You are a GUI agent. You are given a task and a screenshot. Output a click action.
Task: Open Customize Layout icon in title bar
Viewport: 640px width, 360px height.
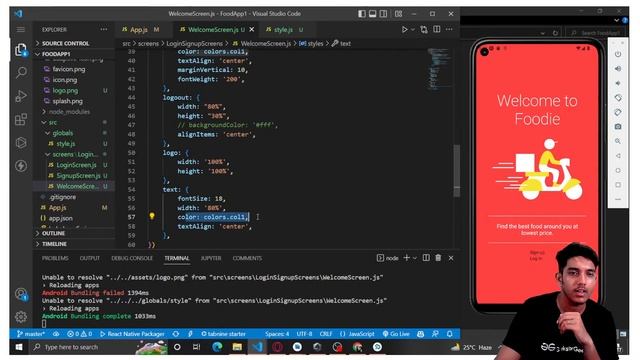click(398, 14)
